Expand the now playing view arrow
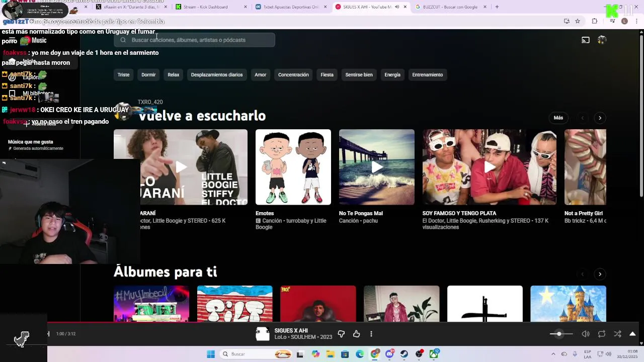 coord(632,334)
